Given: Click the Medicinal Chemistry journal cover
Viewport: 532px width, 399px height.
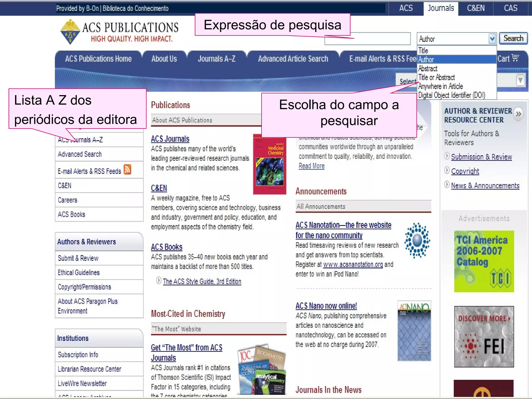Looking at the screenshot, I should point(270,164).
